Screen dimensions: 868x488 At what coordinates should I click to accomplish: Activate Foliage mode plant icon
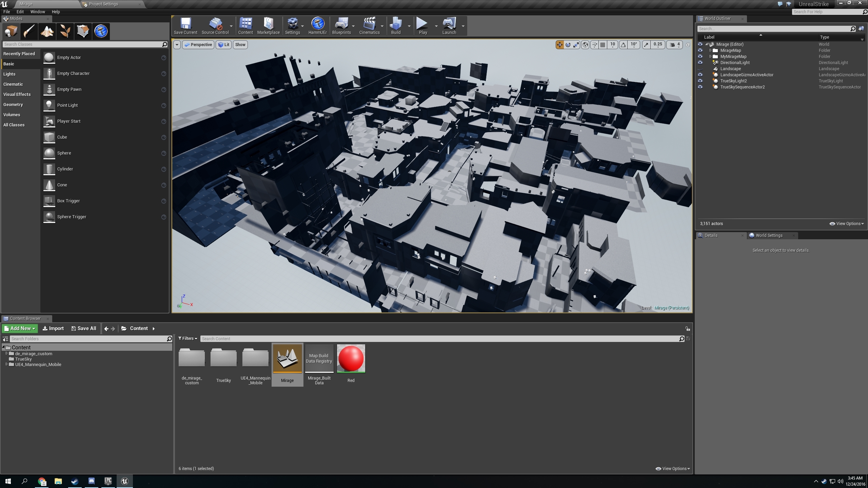65,31
